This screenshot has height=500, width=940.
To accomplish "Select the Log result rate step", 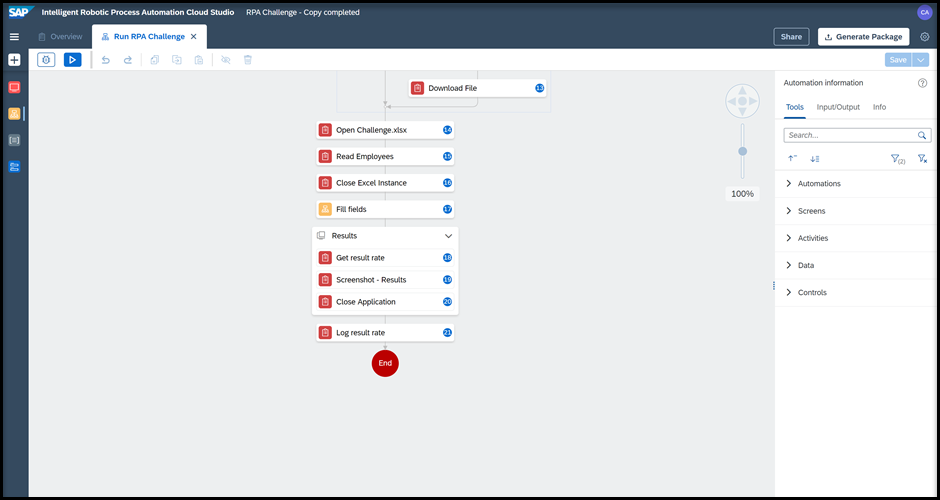I will pyautogui.click(x=385, y=333).
